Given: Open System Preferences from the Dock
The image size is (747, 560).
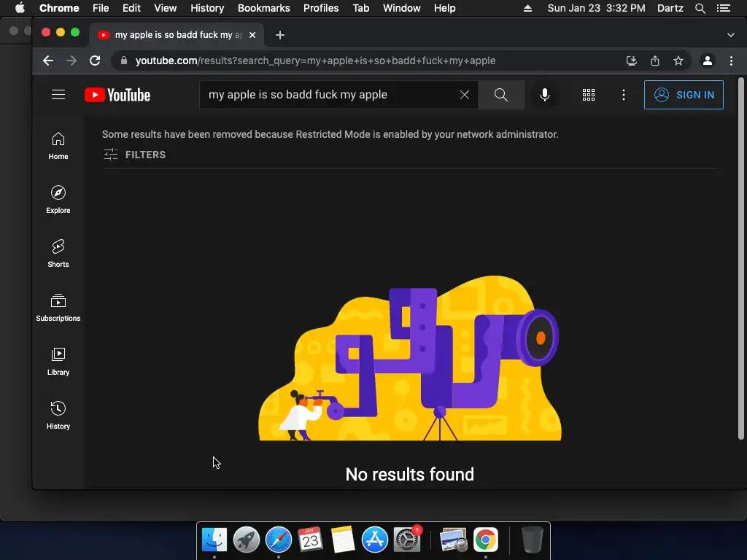Looking at the screenshot, I should tap(407, 539).
